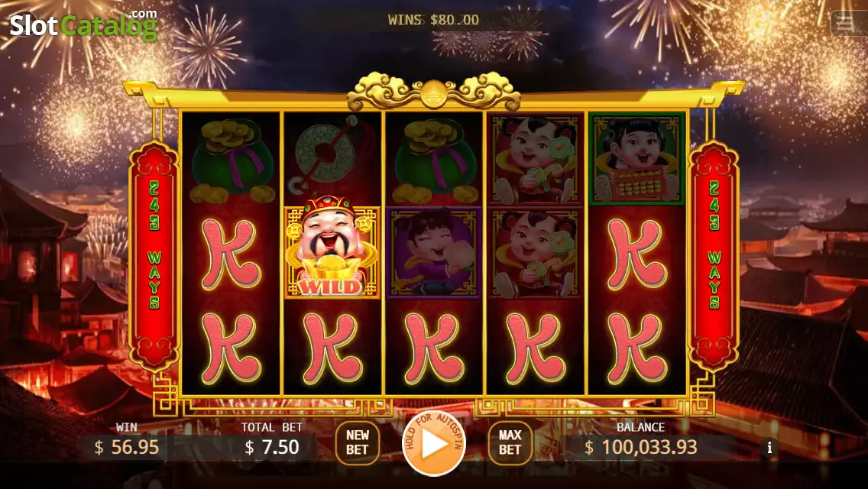Viewport: 868px width, 489px height.
Task: Click the WINS $80.00 text at top
Action: [433, 20]
